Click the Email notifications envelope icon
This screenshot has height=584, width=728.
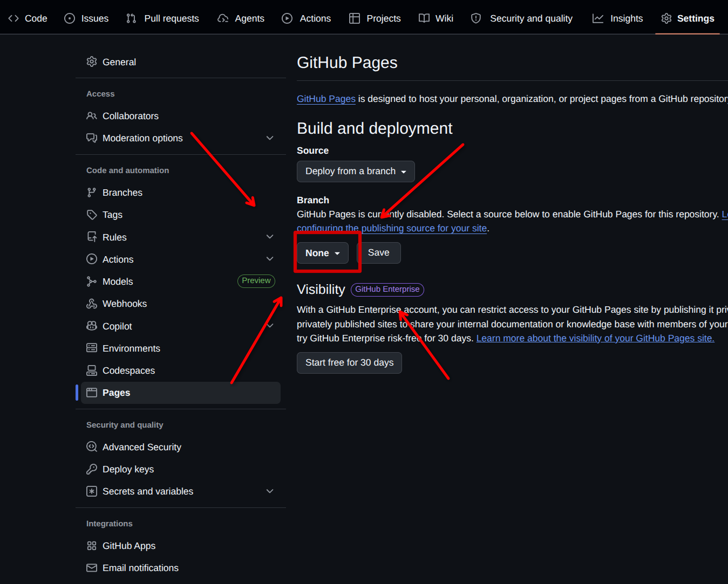[x=92, y=568]
